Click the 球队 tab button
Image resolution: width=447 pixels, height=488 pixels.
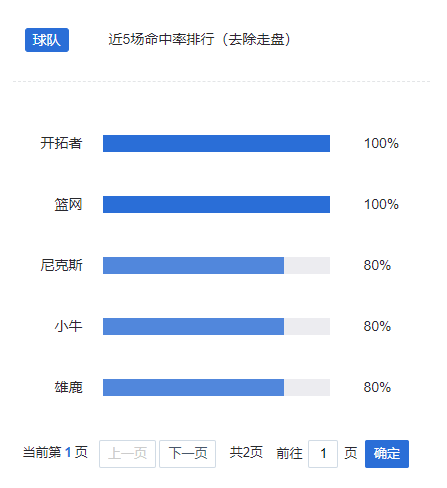click(x=47, y=40)
